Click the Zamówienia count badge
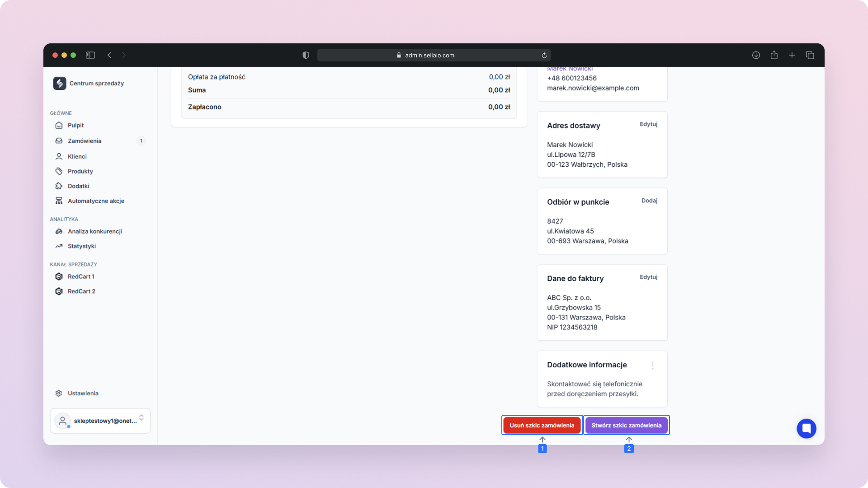The image size is (868, 488). tap(141, 141)
